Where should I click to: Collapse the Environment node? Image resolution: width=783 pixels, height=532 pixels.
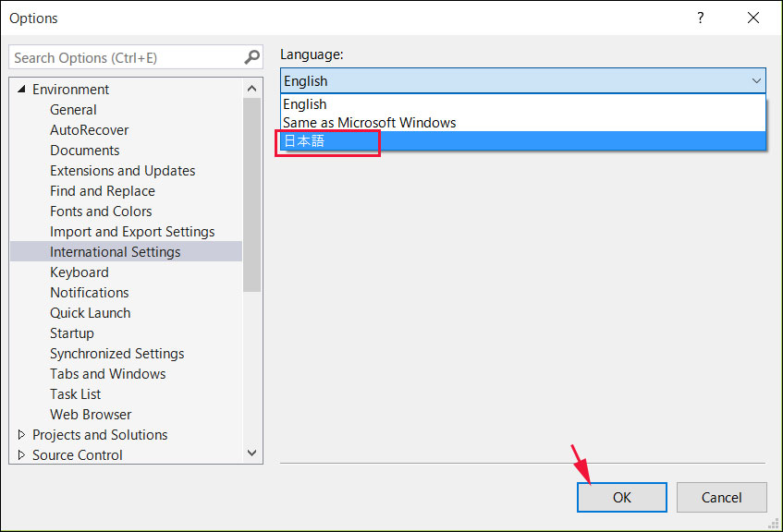coord(21,90)
